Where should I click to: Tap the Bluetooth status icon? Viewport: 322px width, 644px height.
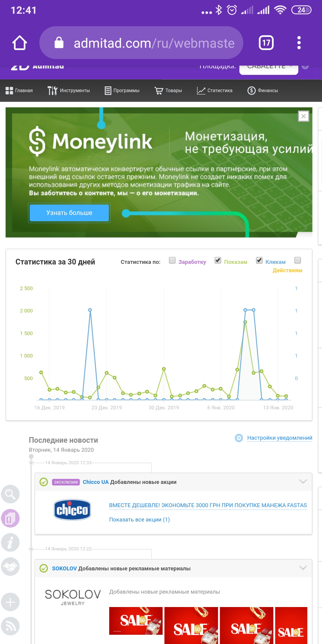pyautogui.click(x=219, y=10)
